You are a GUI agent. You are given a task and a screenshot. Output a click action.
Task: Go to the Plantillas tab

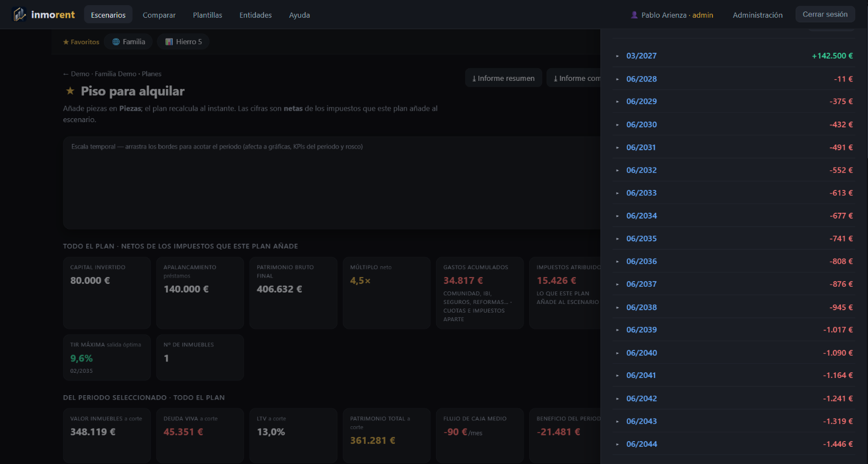(207, 15)
